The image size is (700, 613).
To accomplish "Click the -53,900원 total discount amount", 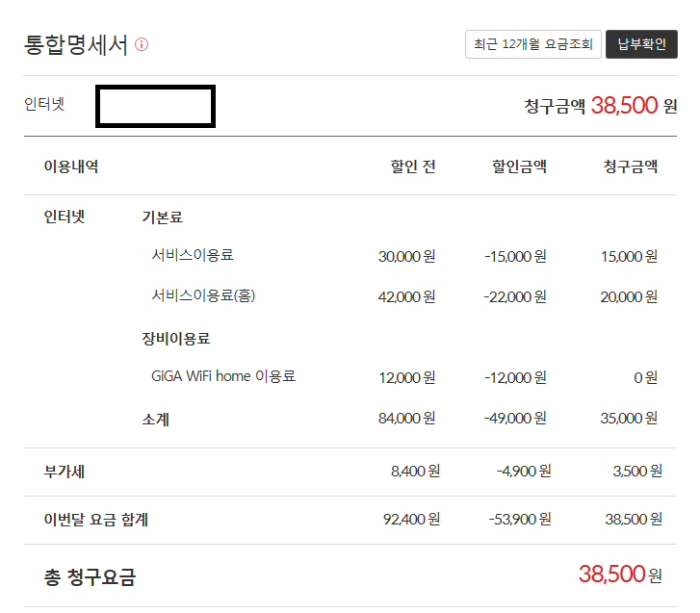I will (x=520, y=520).
